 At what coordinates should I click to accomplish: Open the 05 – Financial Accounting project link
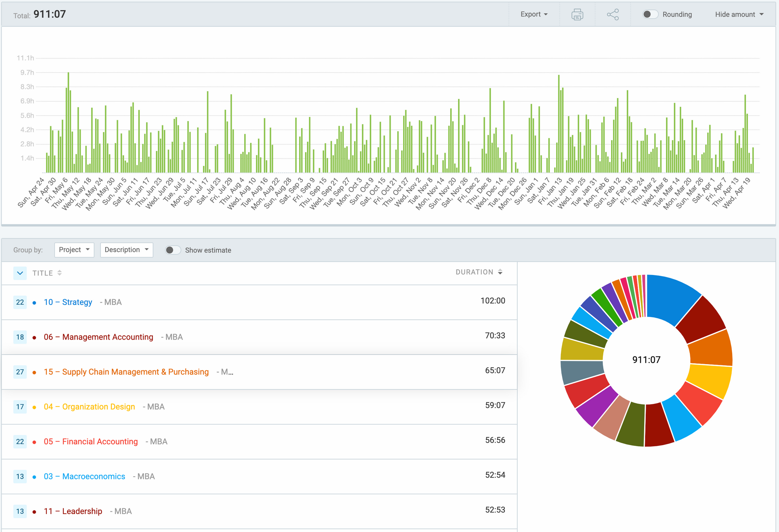coord(91,442)
